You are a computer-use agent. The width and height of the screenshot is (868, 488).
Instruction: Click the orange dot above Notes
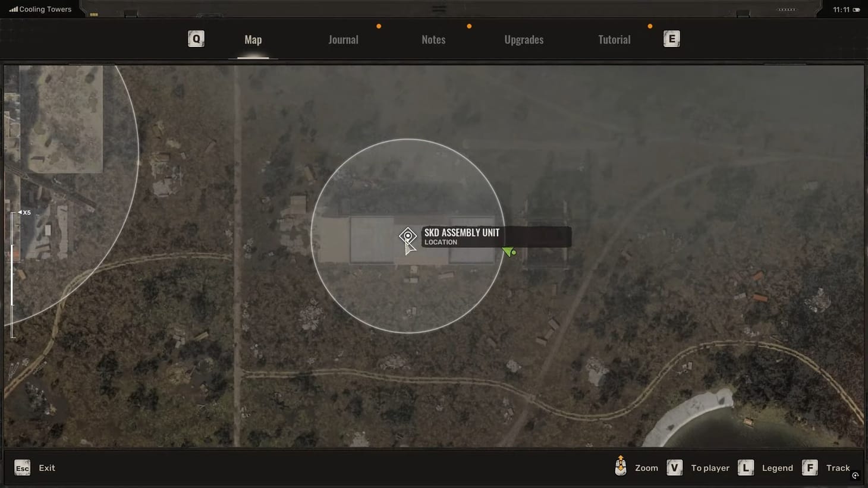[469, 26]
